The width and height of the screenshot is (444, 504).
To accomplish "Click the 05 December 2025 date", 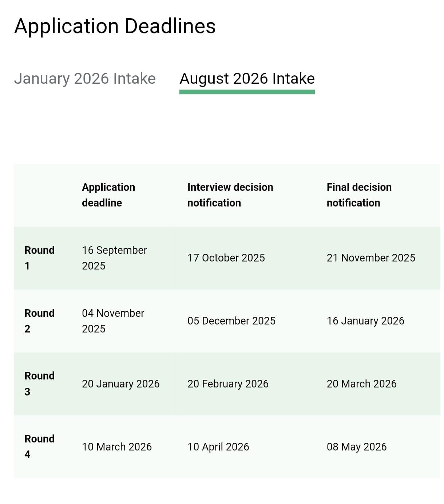I will tap(231, 321).
